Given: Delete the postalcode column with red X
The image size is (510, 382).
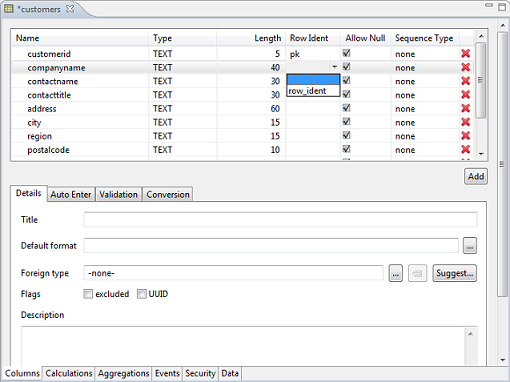Looking at the screenshot, I should tap(466, 149).
